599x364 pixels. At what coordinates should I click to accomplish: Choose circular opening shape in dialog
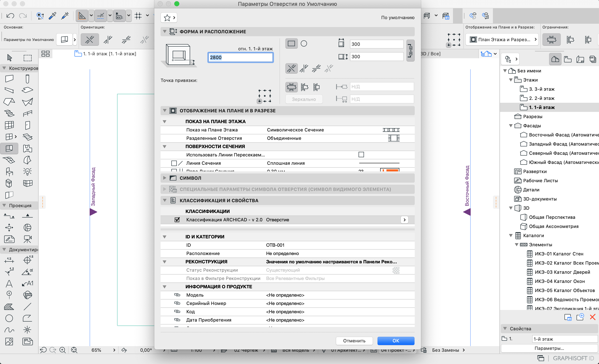coord(304,43)
